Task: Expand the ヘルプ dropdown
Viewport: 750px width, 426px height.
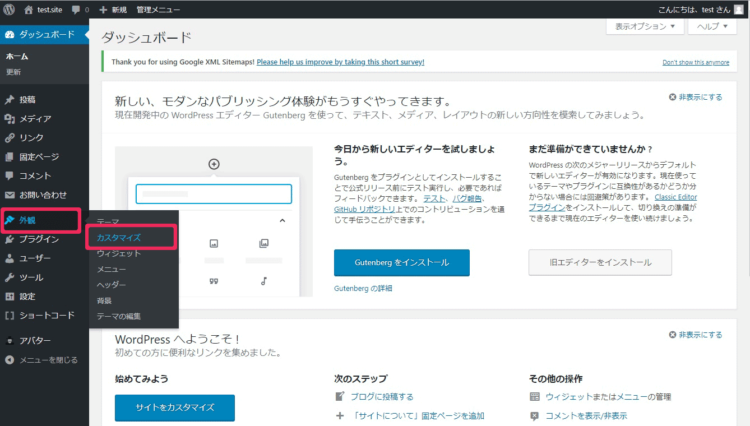Action: tap(715, 27)
